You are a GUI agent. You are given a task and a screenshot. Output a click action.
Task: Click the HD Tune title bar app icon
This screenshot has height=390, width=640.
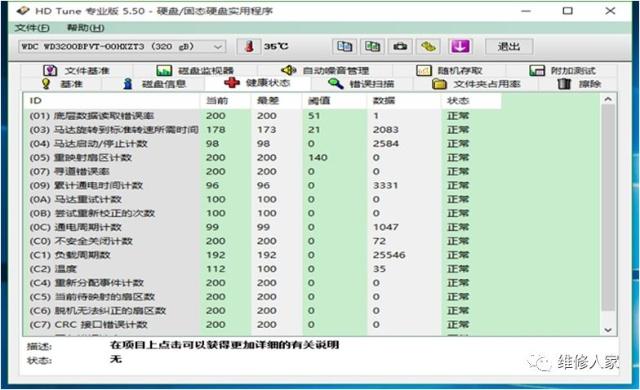tap(23, 11)
